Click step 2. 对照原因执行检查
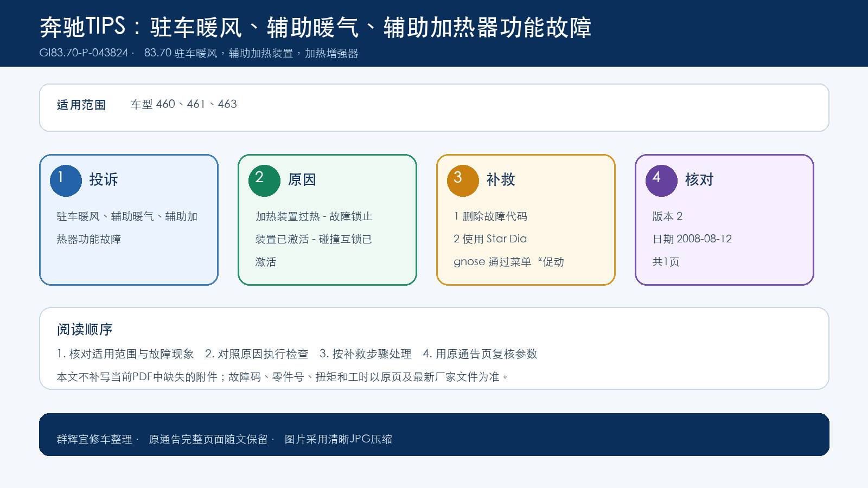 pyautogui.click(x=257, y=354)
